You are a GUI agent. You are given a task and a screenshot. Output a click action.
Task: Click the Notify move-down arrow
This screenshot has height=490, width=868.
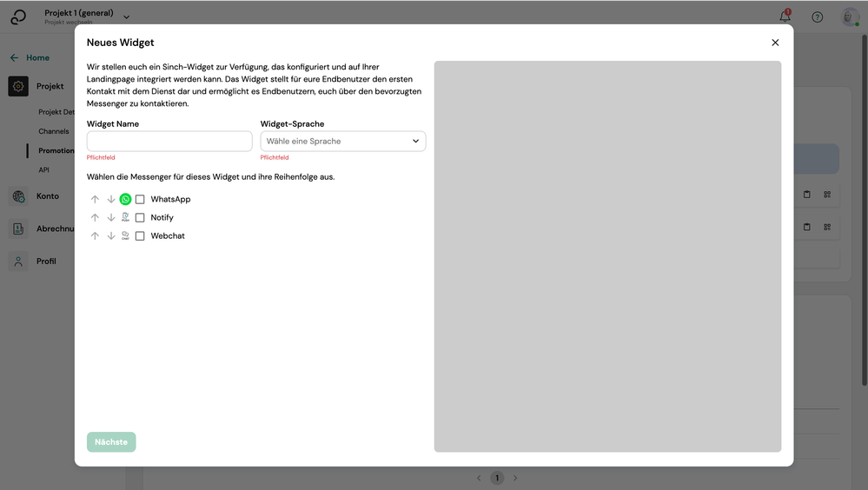coord(110,217)
